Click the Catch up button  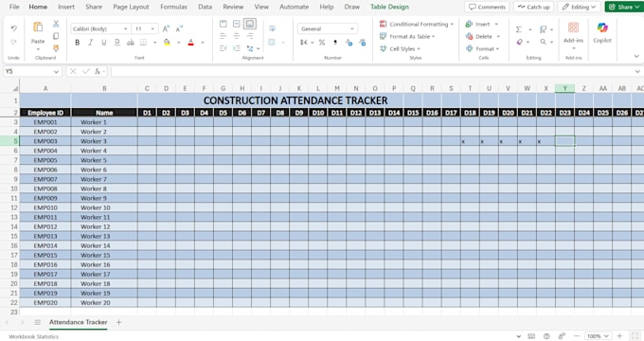click(533, 7)
